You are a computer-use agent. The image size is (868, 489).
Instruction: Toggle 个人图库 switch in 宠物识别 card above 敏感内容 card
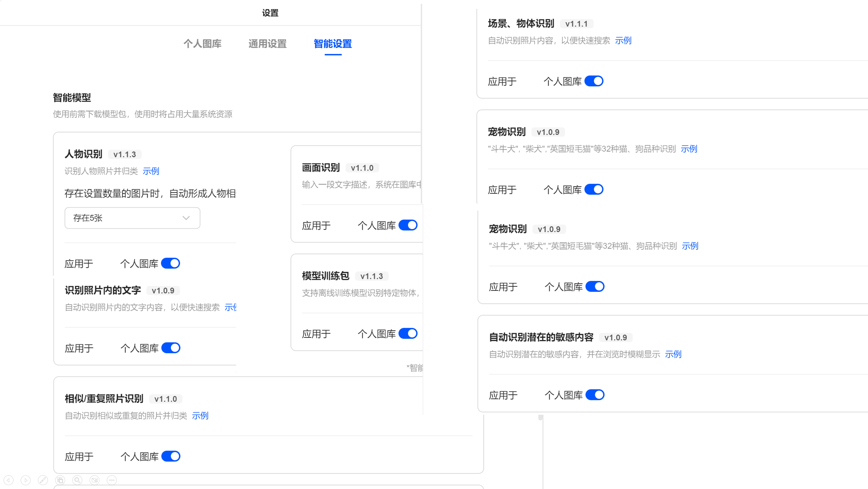coord(595,287)
